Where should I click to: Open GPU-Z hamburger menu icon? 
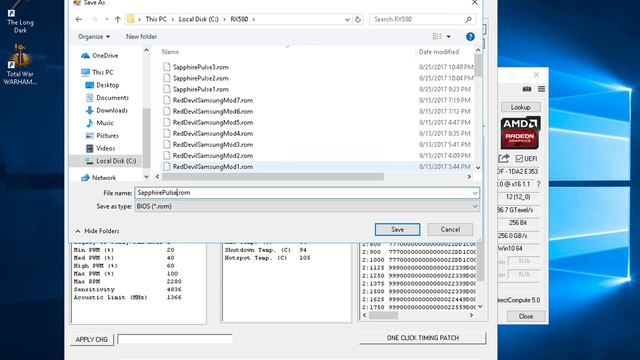541,89
